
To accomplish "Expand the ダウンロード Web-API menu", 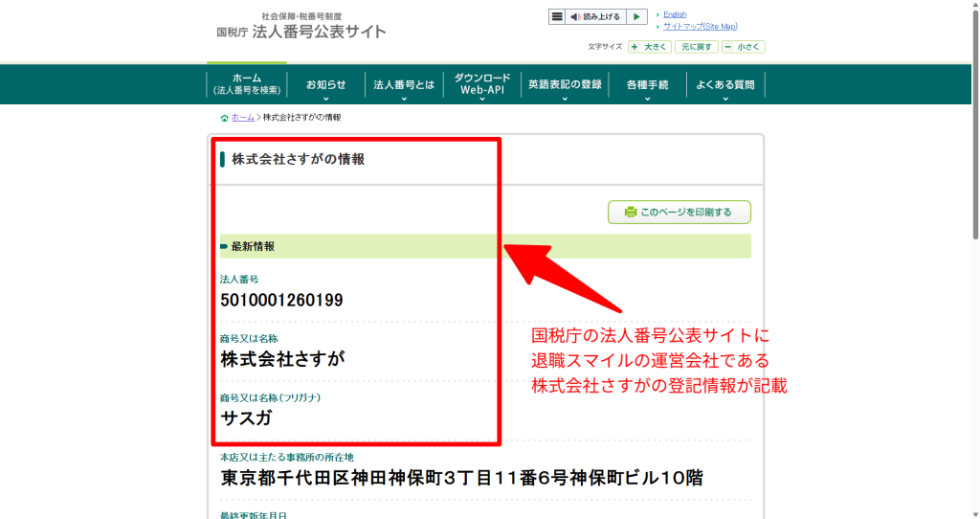I will point(482,85).
